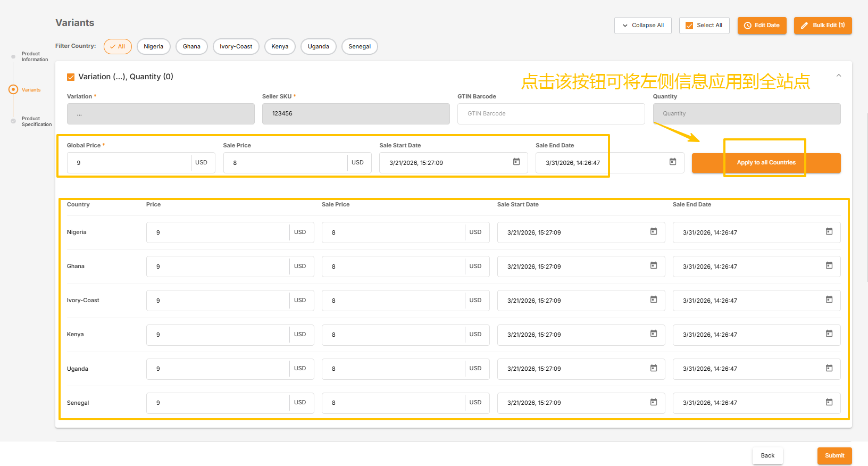The height and width of the screenshot is (466, 868).
Task: Filter variants by Kenya
Action: point(280,47)
